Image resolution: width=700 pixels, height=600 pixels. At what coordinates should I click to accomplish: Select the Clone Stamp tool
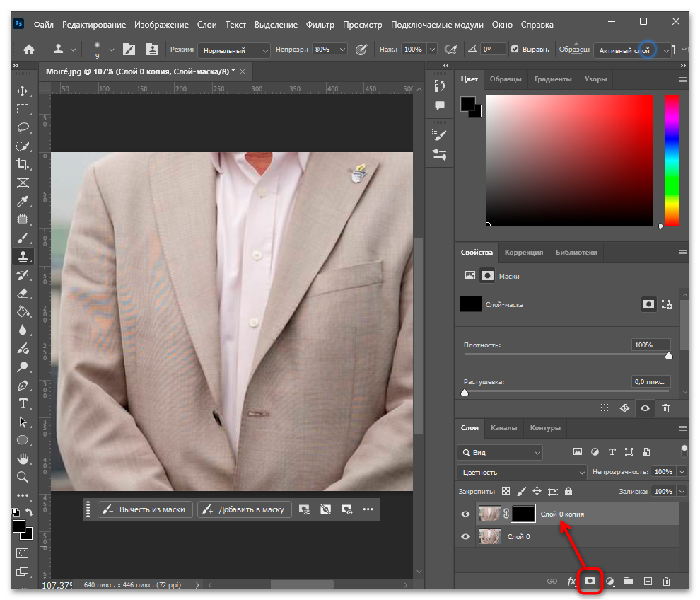pos(23,256)
